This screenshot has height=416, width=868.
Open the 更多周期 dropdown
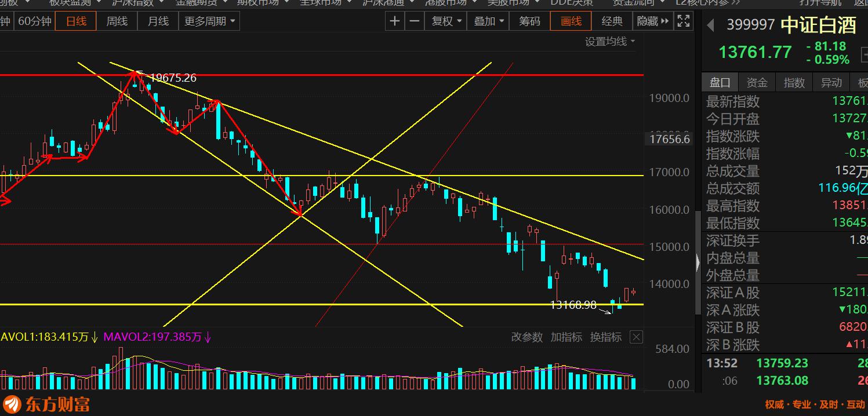pos(209,21)
